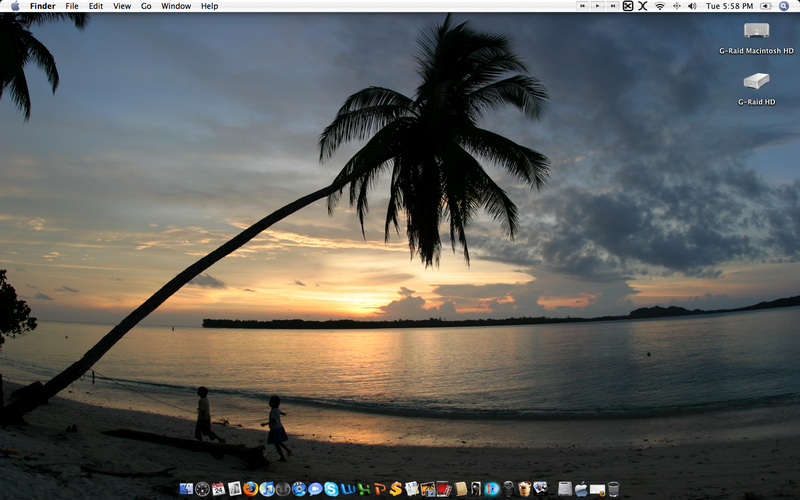Click the date and time clock
Screen dimensions: 800x500
click(730, 6)
